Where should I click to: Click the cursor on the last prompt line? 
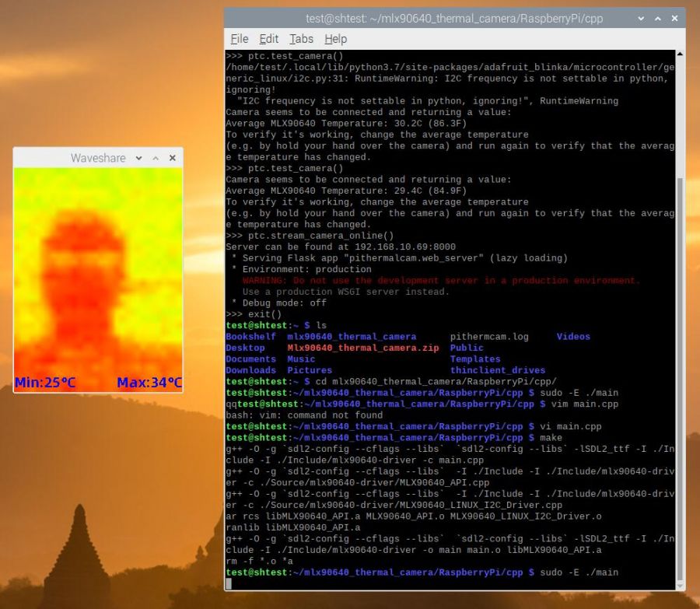(x=229, y=583)
